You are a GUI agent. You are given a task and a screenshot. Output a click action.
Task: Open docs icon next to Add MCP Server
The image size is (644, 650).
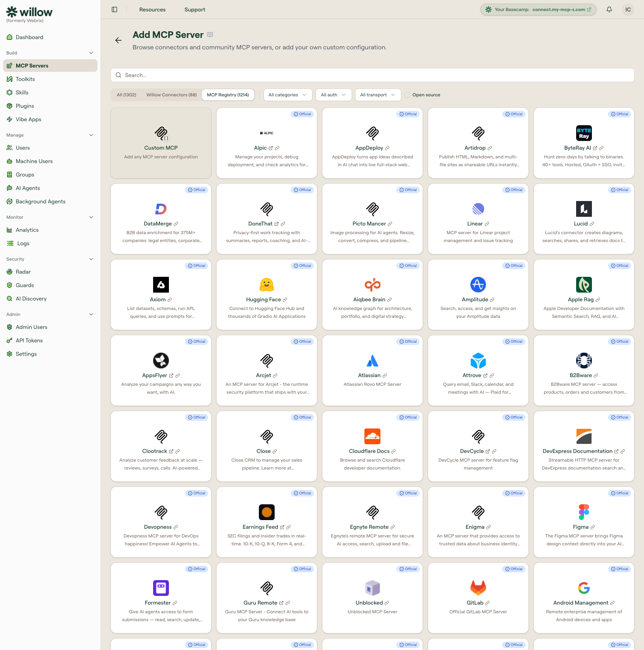coord(210,35)
